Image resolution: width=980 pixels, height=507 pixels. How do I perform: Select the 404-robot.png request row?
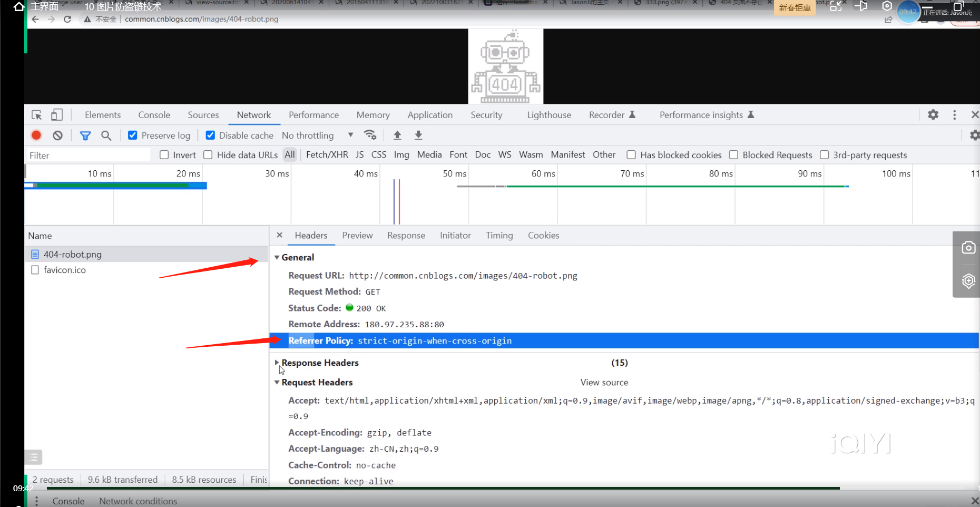pos(146,254)
